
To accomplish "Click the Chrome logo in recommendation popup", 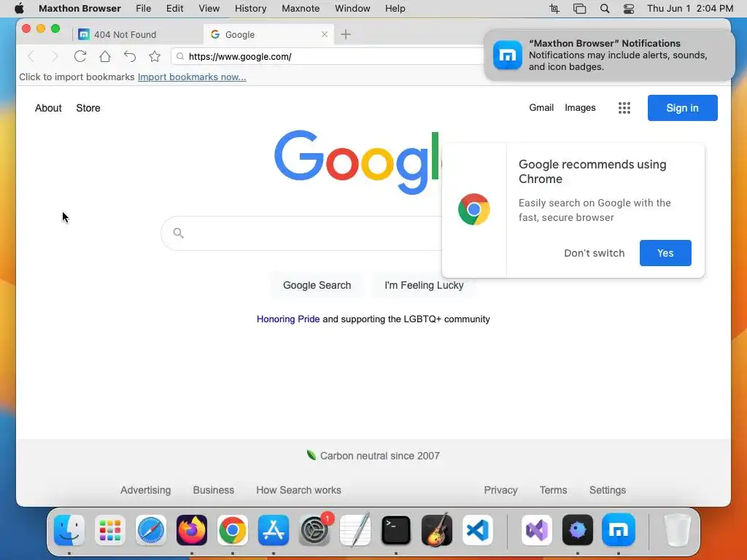I will click(474, 209).
